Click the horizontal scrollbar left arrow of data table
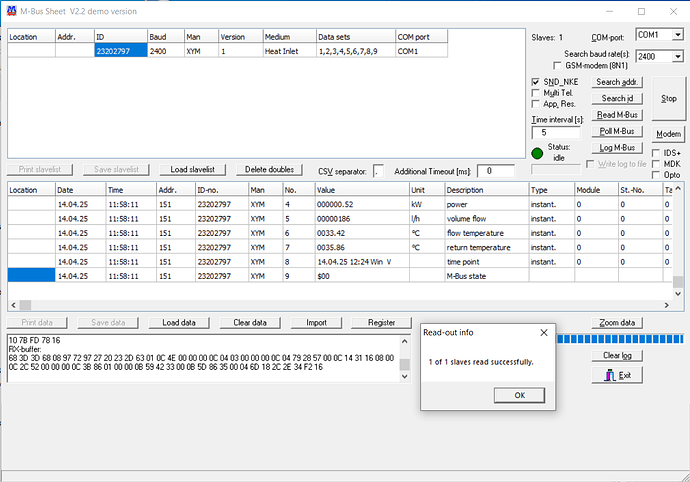The height and width of the screenshot is (482, 690). (13, 305)
